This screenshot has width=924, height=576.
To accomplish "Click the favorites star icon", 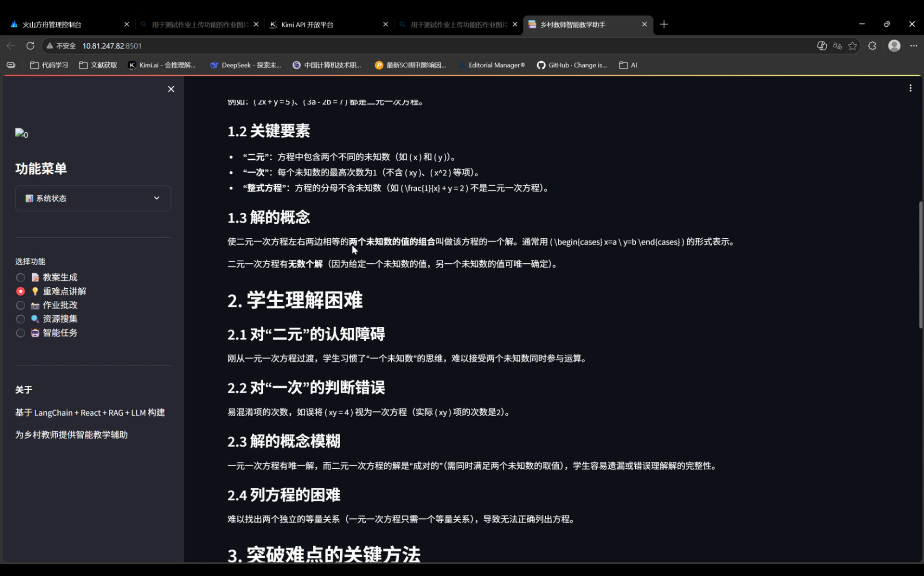I will 853,46.
